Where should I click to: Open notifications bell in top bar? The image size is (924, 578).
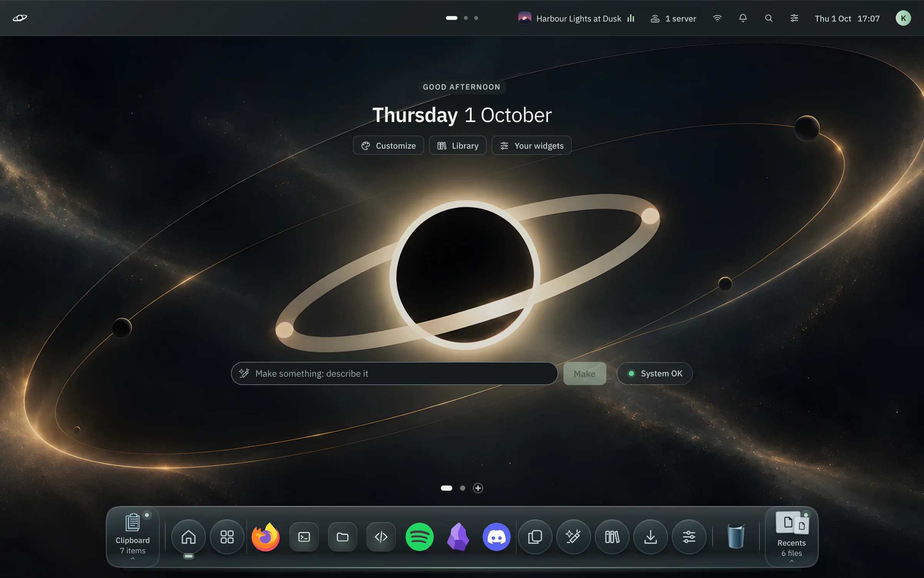pyautogui.click(x=743, y=18)
